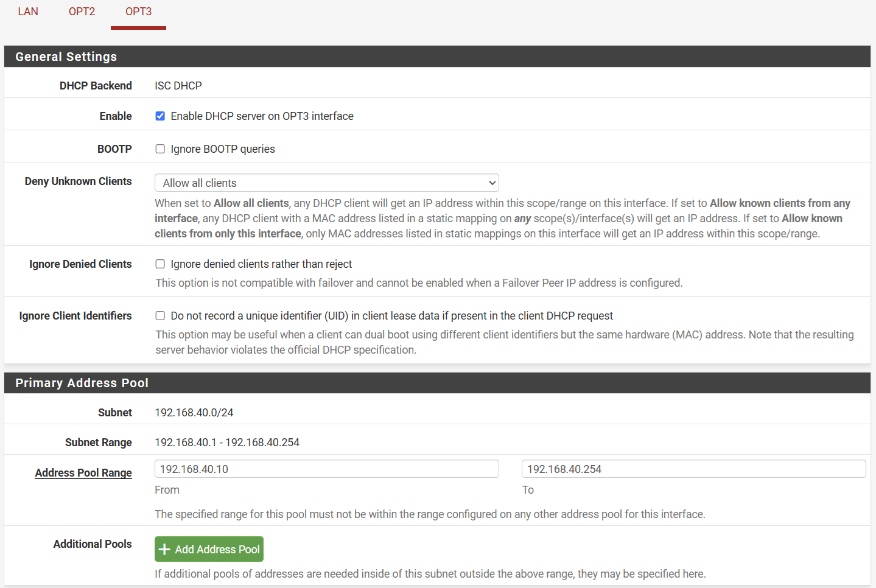
Task: Click the 'Enable DHCP server on OPT3 interface' label text
Action: coord(262,116)
